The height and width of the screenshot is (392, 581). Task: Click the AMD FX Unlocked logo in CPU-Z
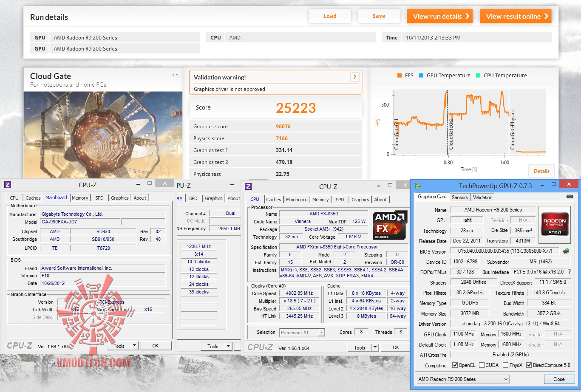(x=389, y=225)
